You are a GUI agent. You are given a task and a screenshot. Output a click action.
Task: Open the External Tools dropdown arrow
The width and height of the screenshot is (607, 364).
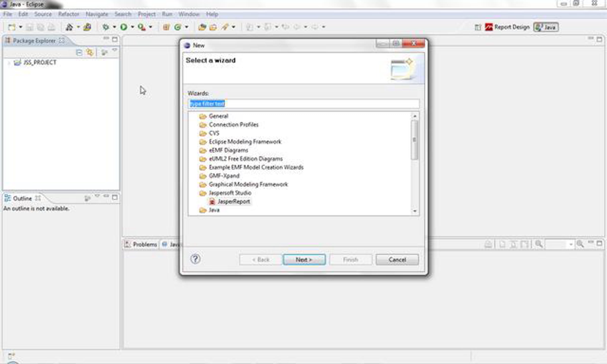click(x=150, y=27)
